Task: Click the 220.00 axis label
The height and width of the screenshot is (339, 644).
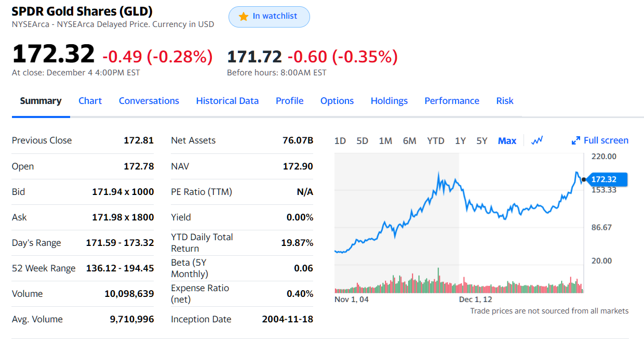Action: click(603, 157)
